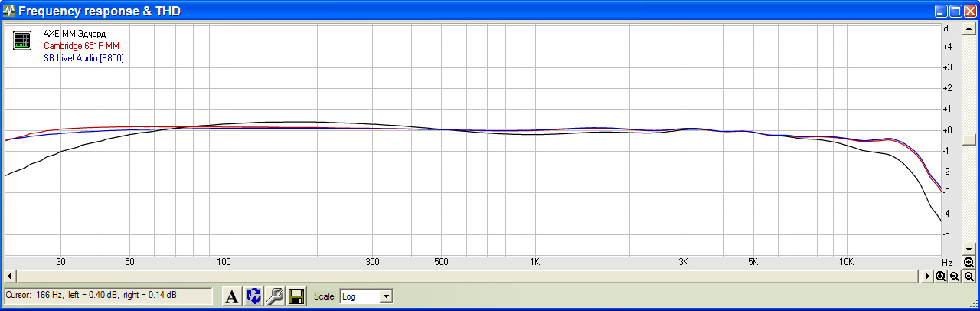Select the blue SB Live! Audio [E800] legend entry

click(83, 58)
